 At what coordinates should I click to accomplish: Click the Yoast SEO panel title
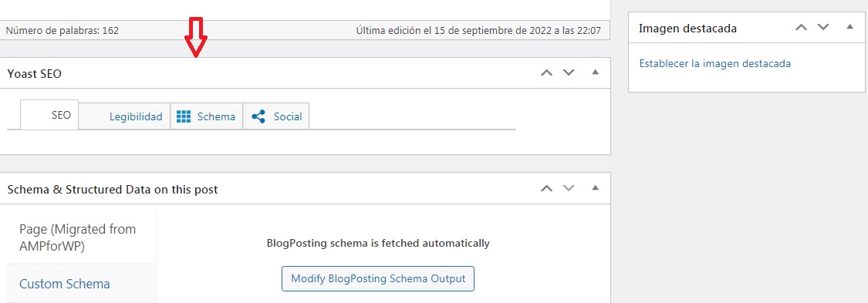coord(34,73)
